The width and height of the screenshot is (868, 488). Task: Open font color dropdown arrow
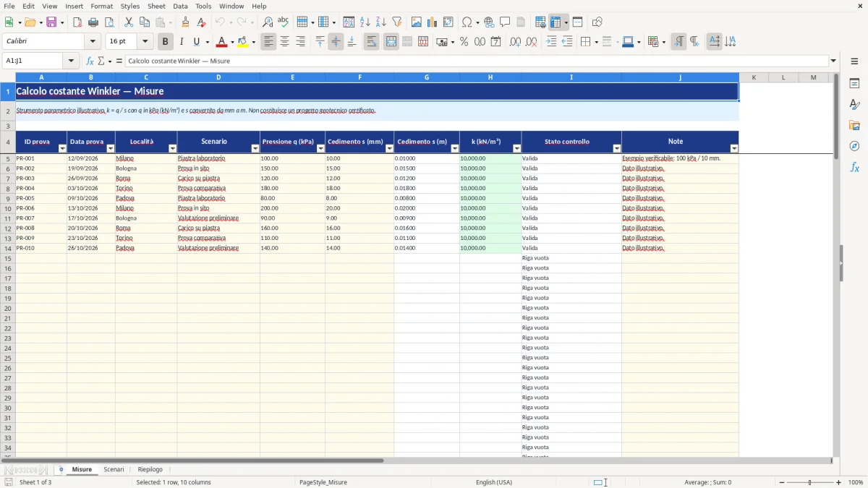click(x=231, y=42)
